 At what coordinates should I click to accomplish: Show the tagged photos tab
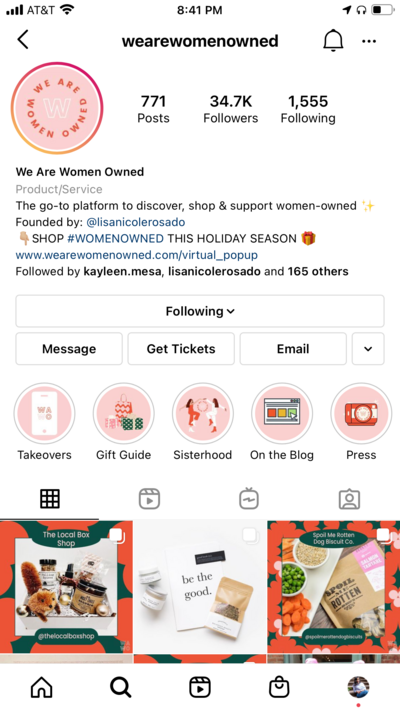349,499
